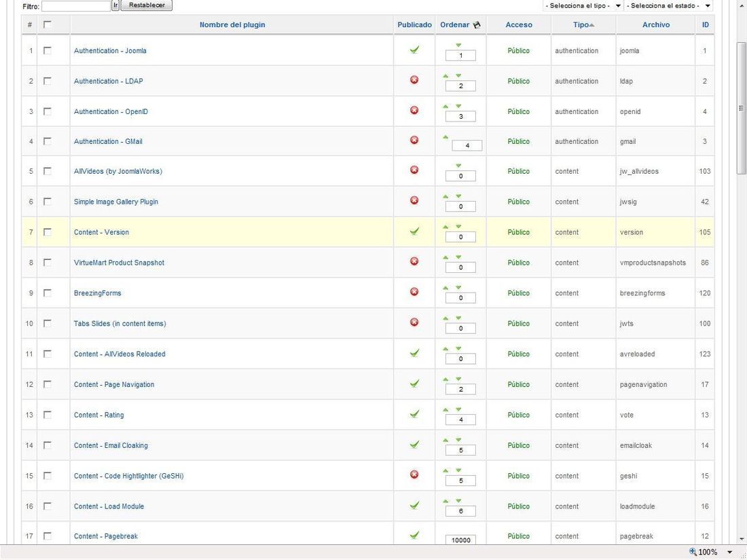Click the Ir filter button
747x560 pixels.
coord(115,5)
